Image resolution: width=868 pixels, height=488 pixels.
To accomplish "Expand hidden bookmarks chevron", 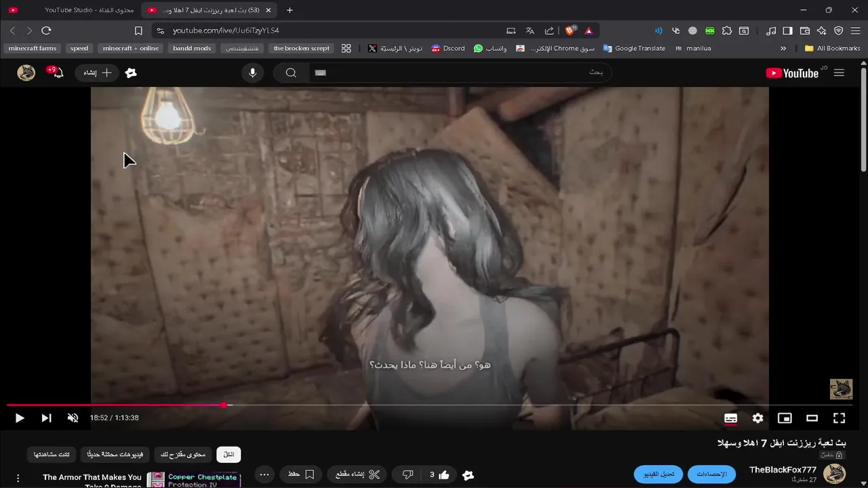I will click(783, 48).
